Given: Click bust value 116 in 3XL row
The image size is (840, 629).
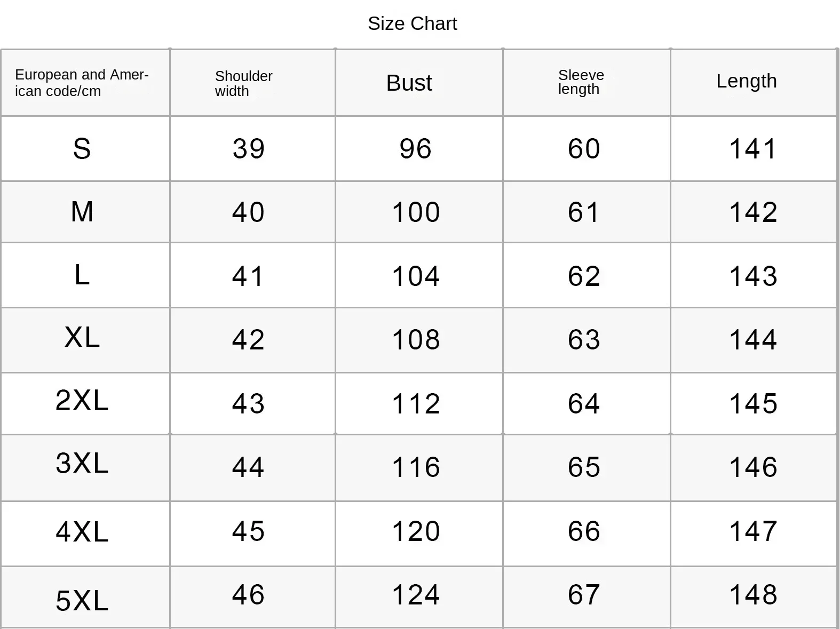Looking at the screenshot, I should [416, 467].
